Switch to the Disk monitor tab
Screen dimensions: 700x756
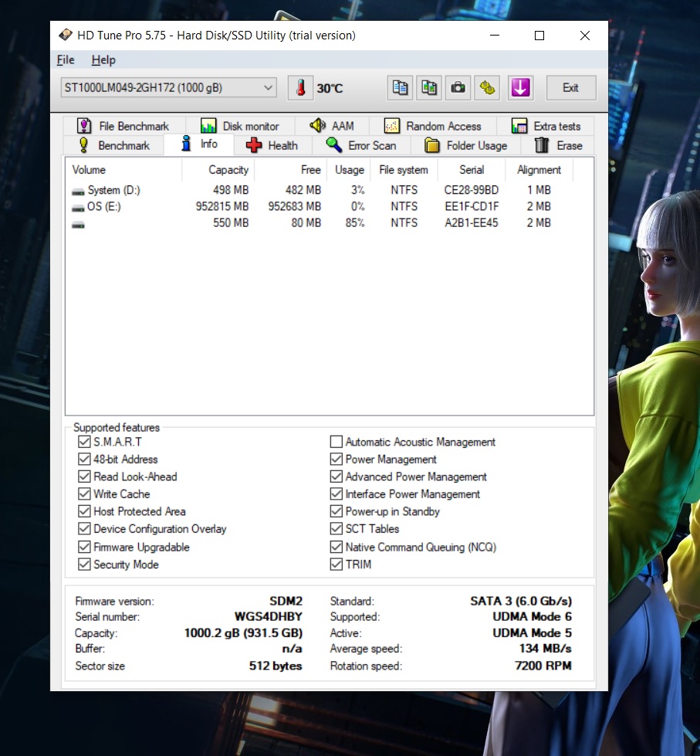point(240,127)
